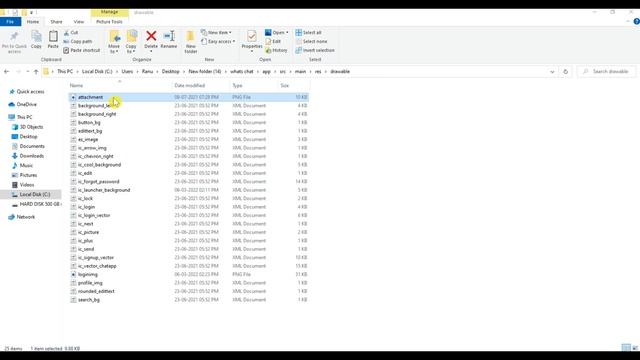The image size is (640, 360).
Task: Select the attachment PNG file
Action: pyautogui.click(x=189, y=97)
